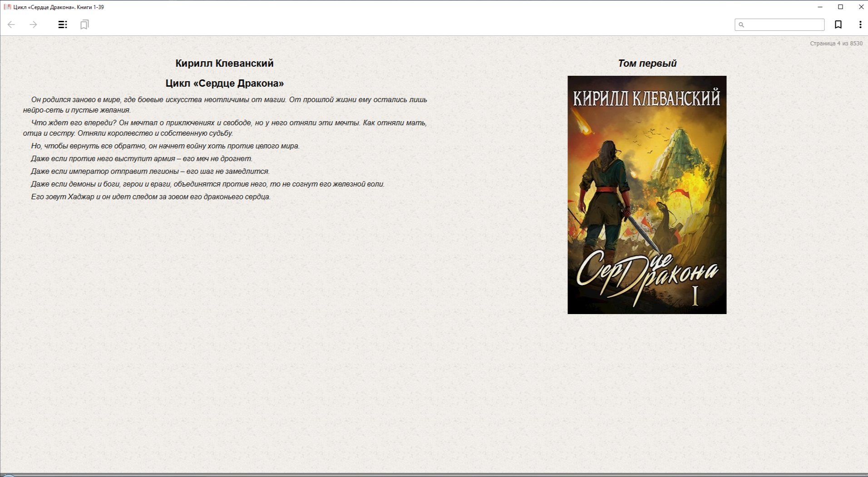The height and width of the screenshot is (477, 868).
Task: Open the three-dot options menu
Action: pyautogui.click(x=860, y=25)
